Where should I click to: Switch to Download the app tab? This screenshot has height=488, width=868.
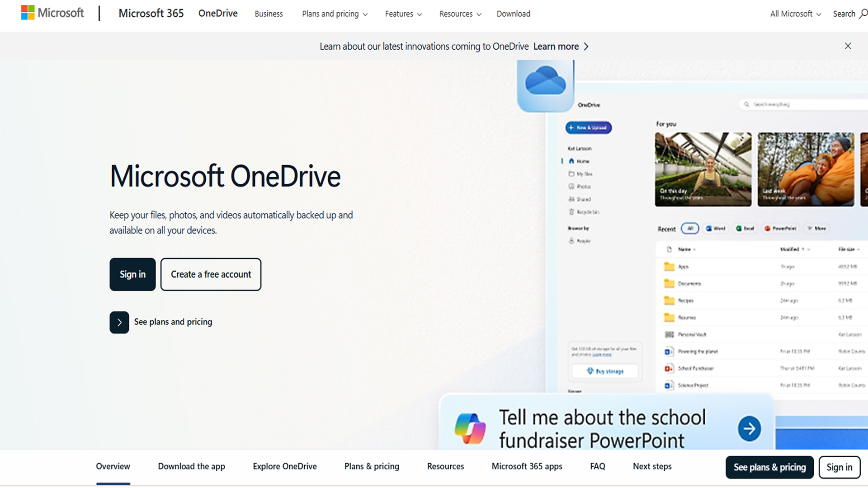click(x=191, y=466)
